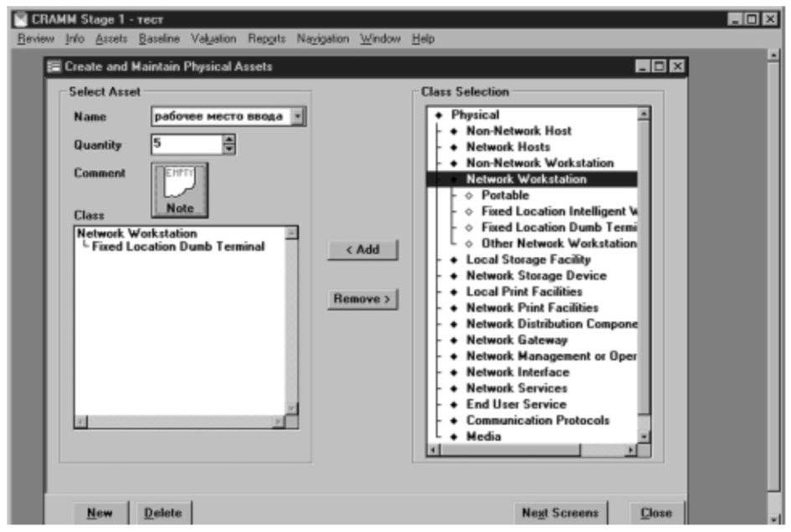This screenshot has width=791, height=532.
Task: Click the Class list horizontal scroll-right arrow
Action: pyautogui.click(x=278, y=422)
